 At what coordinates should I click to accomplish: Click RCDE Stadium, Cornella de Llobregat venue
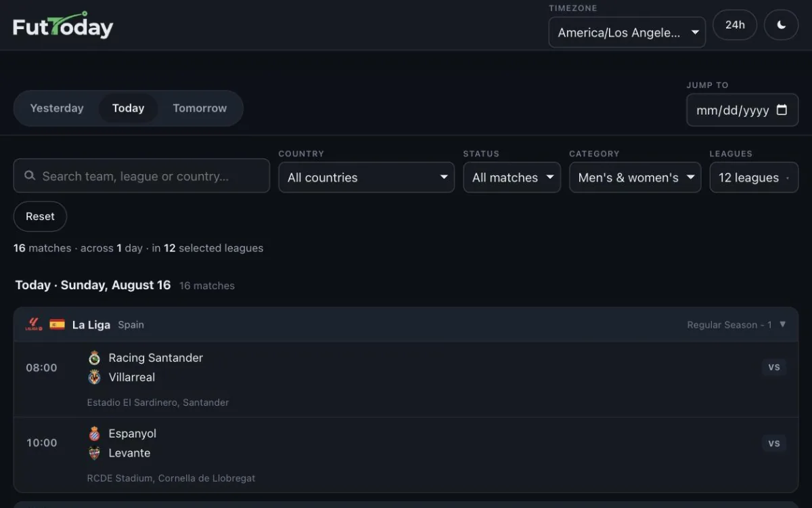(x=171, y=478)
